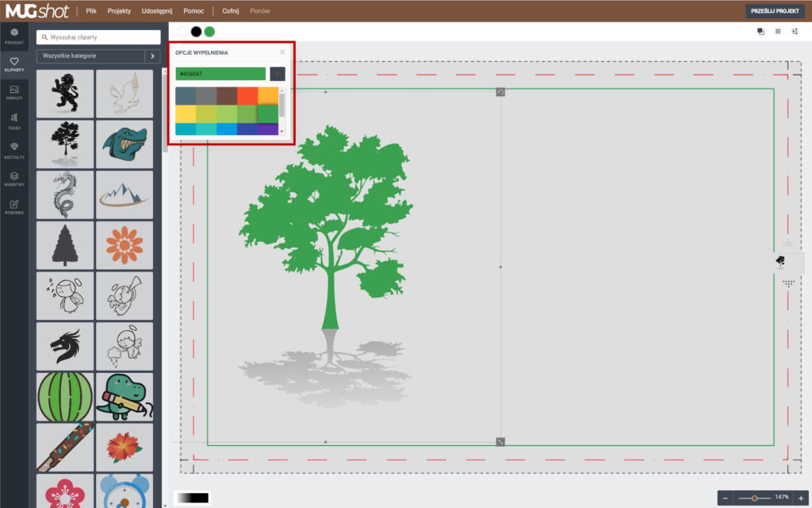Open the Kształty shapes panel
The height and width of the screenshot is (508, 812).
(14, 150)
